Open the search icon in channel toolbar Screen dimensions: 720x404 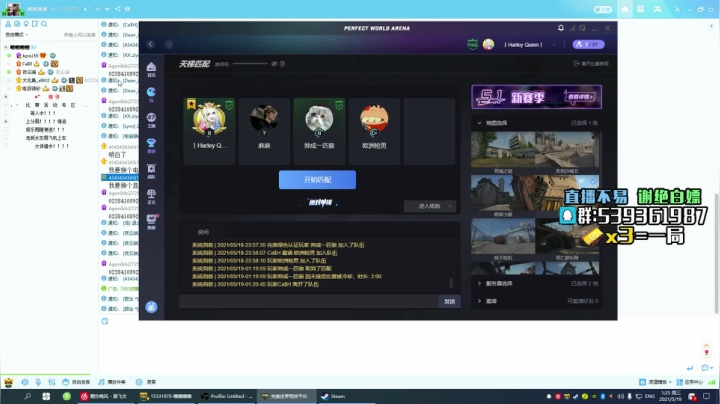click(44, 24)
